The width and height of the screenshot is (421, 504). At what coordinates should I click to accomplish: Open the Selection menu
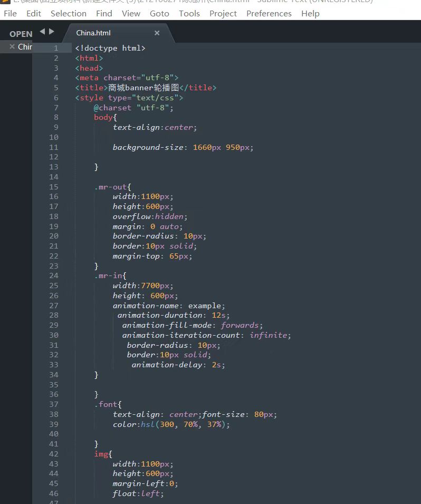coord(69,14)
